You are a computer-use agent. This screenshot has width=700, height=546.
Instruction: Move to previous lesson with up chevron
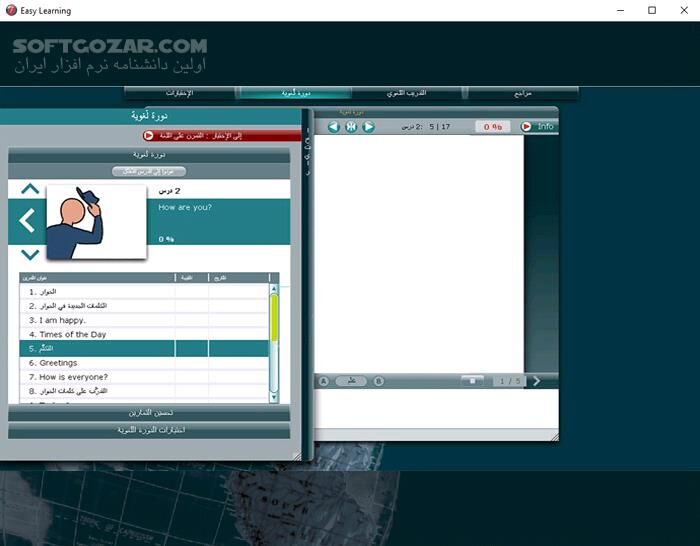coord(30,188)
